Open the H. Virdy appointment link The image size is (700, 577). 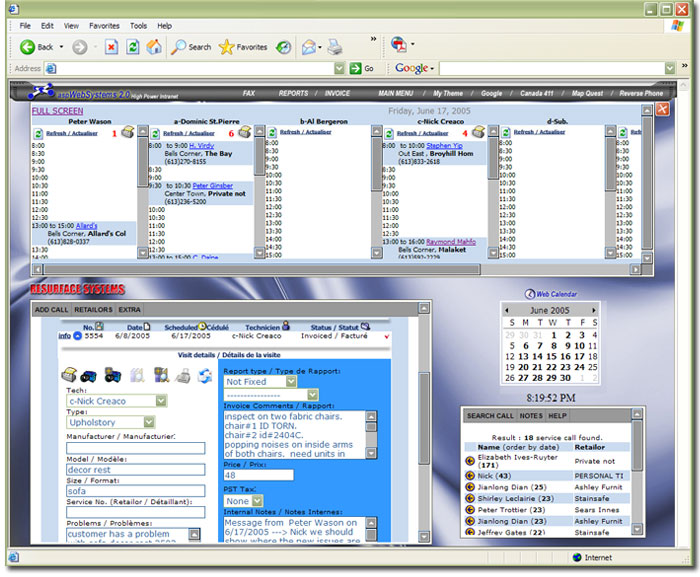(201, 146)
